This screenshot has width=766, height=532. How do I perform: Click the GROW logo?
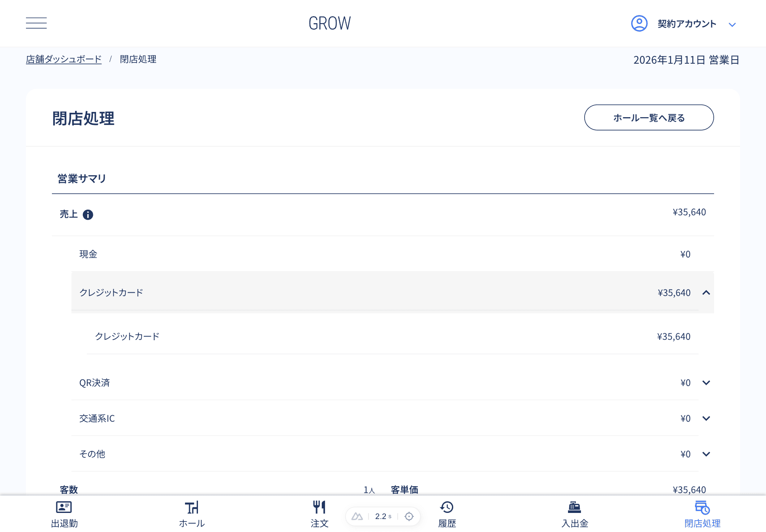click(330, 23)
